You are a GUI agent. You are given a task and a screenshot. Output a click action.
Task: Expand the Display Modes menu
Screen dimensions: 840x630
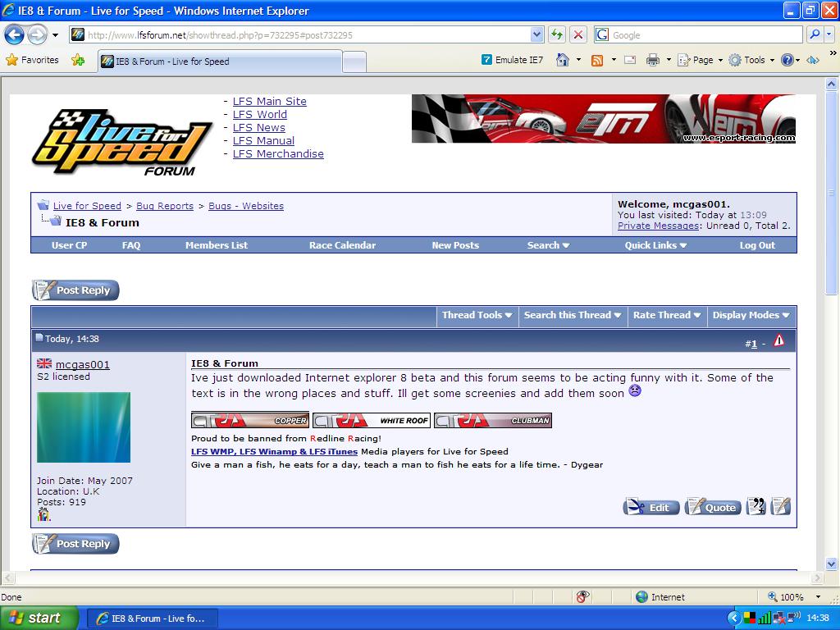pos(751,316)
